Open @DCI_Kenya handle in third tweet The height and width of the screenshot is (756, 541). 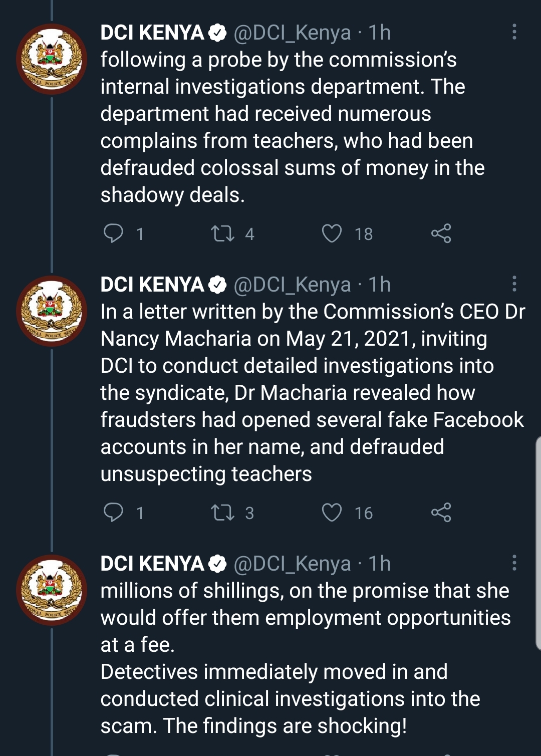tap(292, 564)
